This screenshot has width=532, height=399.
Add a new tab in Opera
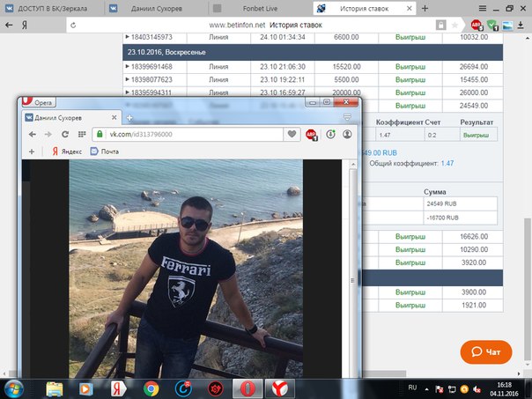point(129,118)
